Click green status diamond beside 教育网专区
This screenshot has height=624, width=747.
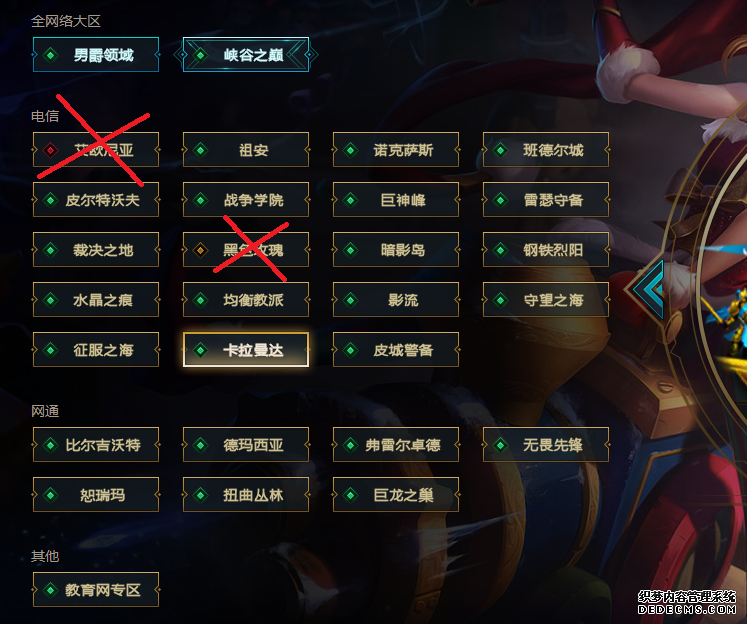coord(50,590)
